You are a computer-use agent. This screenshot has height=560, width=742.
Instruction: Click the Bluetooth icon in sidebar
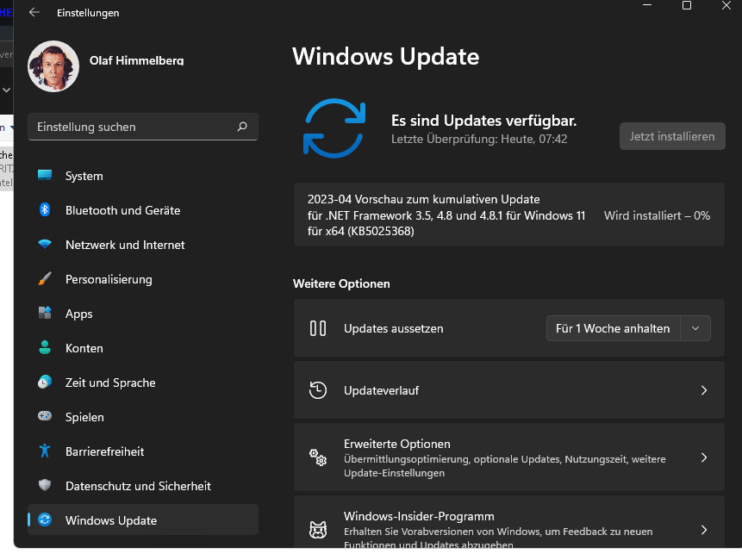click(45, 209)
